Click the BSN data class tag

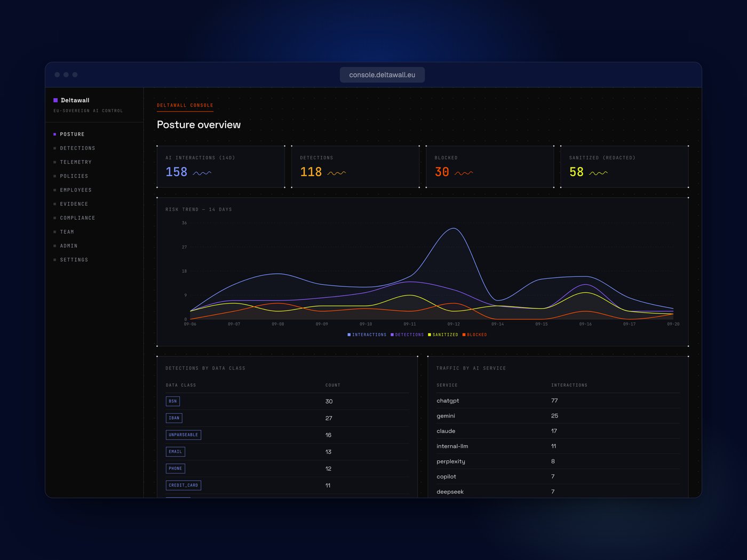point(173,401)
